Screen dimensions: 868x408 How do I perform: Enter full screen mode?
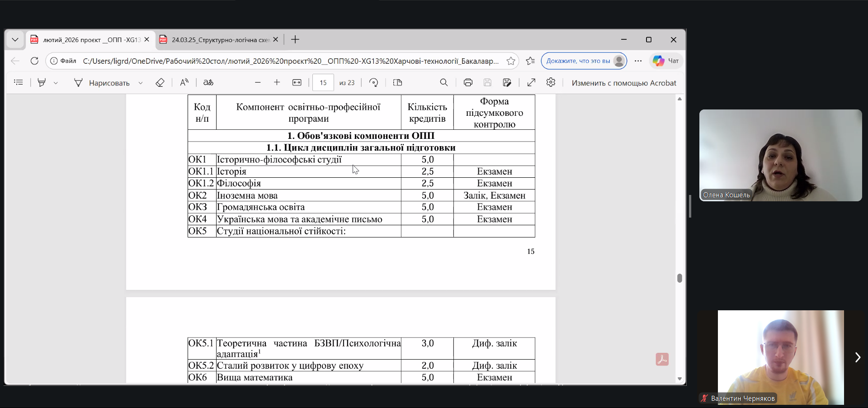531,82
